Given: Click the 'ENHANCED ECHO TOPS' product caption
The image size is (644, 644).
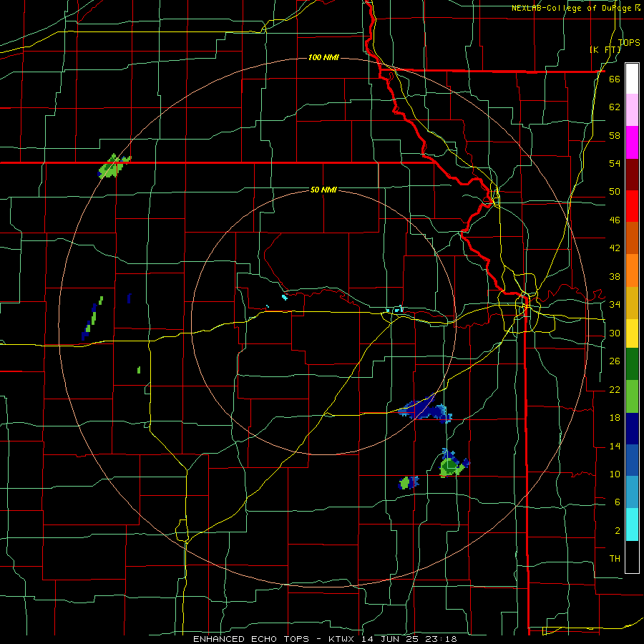Looking at the screenshot, I should pos(251,639).
